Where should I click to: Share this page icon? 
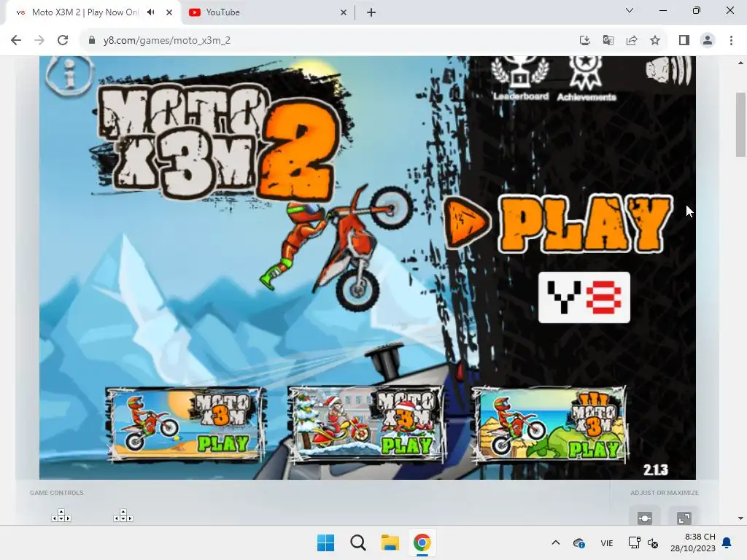point(632,41)
